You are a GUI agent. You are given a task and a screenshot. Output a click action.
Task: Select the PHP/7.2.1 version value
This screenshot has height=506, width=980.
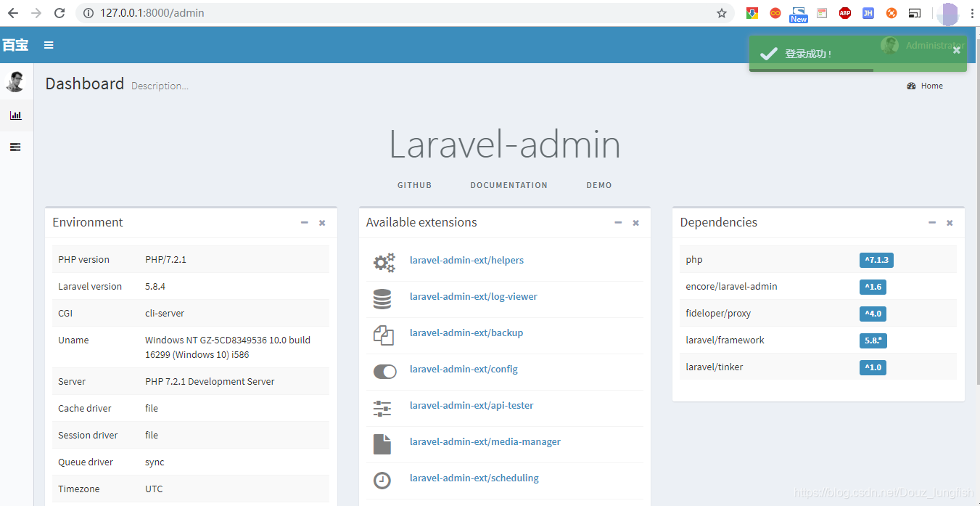click(x=165, y=260)
